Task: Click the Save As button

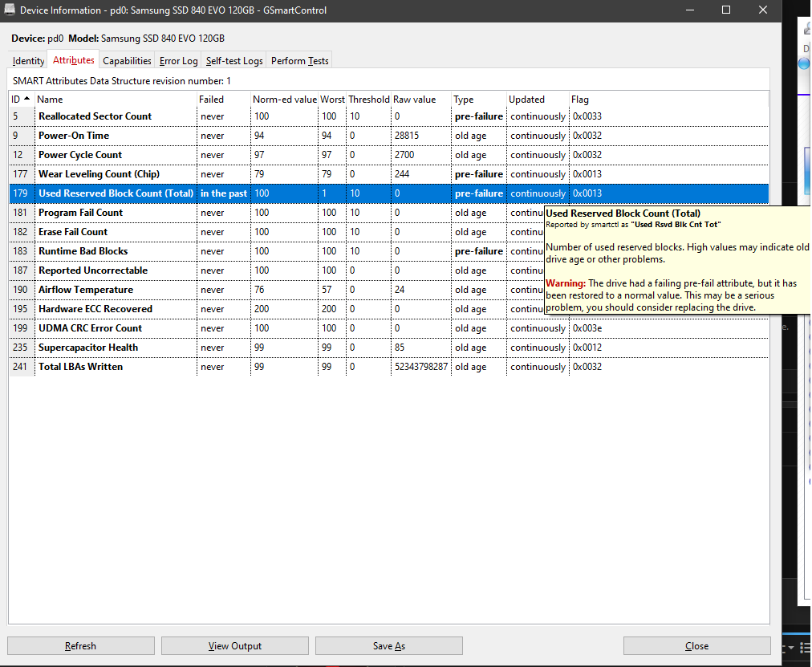Action: 389,646
